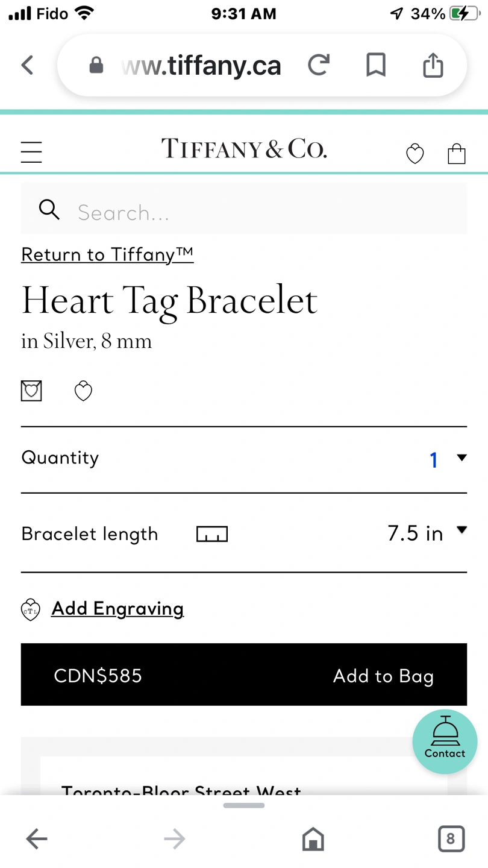Open the Contact concierge bell button
This screenshot has width=488, height=868.
[445, 741]
